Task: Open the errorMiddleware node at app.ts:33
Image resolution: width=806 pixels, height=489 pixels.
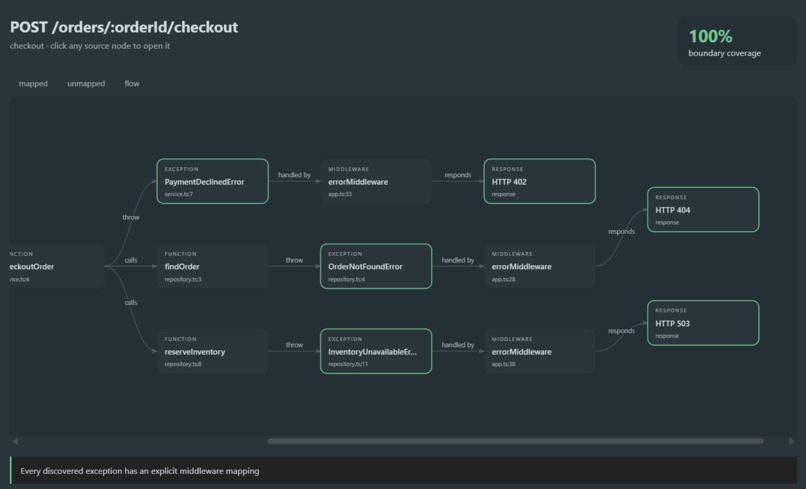Action: click(x=376, y=181)
